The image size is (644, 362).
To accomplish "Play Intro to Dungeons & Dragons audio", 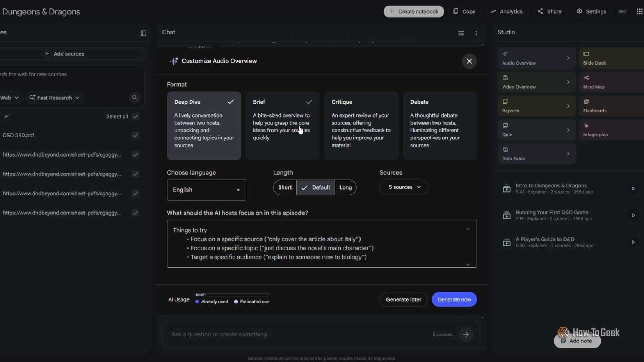I will pos(633,188).
